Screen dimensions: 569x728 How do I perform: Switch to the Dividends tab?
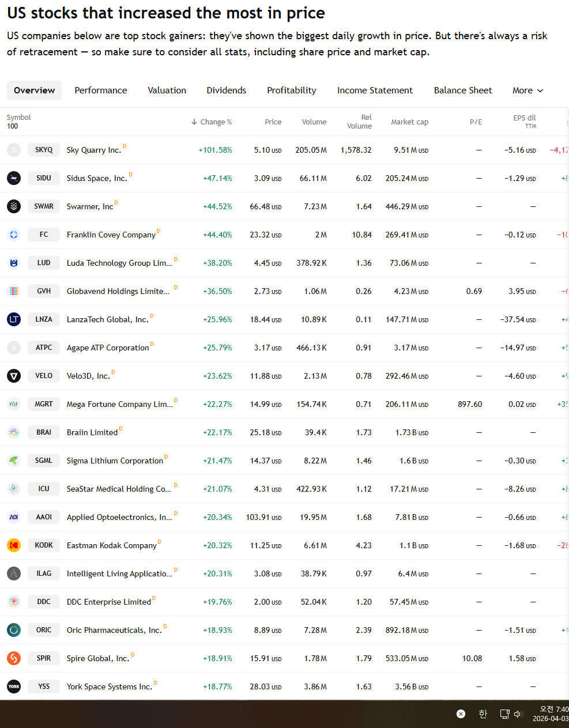227,90
